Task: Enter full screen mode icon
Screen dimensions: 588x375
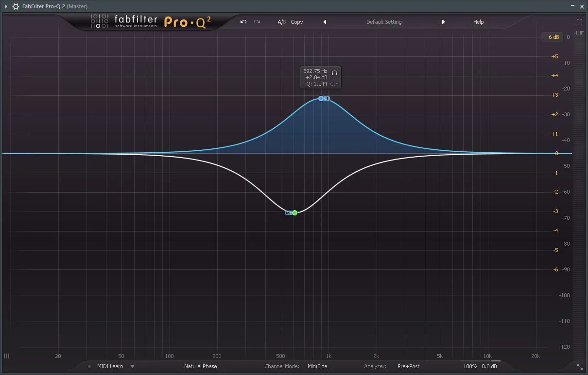Action: [x=579, y=22]
